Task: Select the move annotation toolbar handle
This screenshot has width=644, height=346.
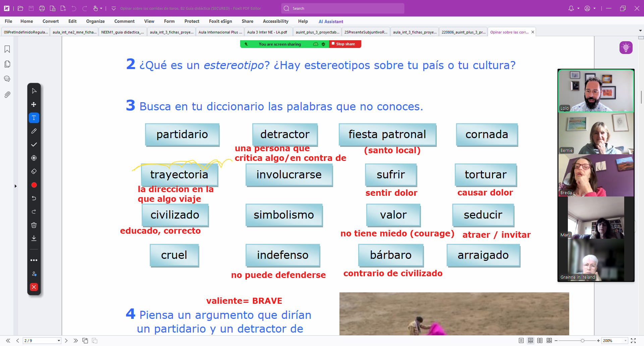Action: 34,104
